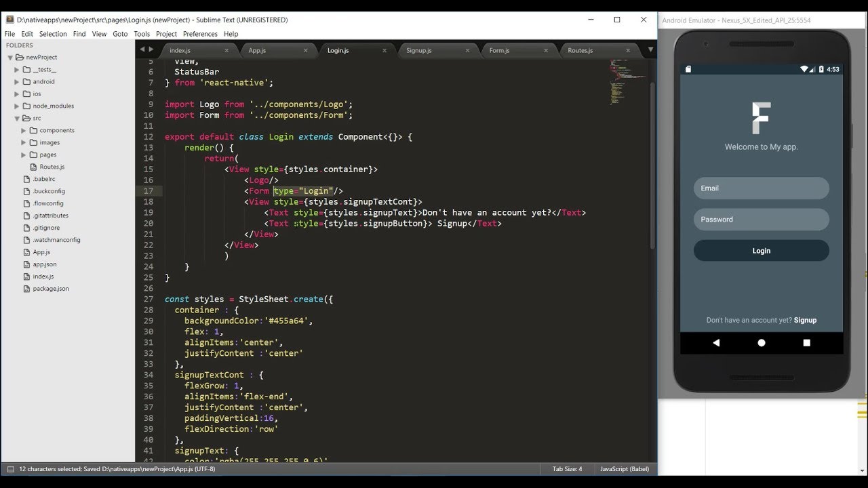Close the App.js tab
This screenshot has height=488, width=868.
click(306, 50)
